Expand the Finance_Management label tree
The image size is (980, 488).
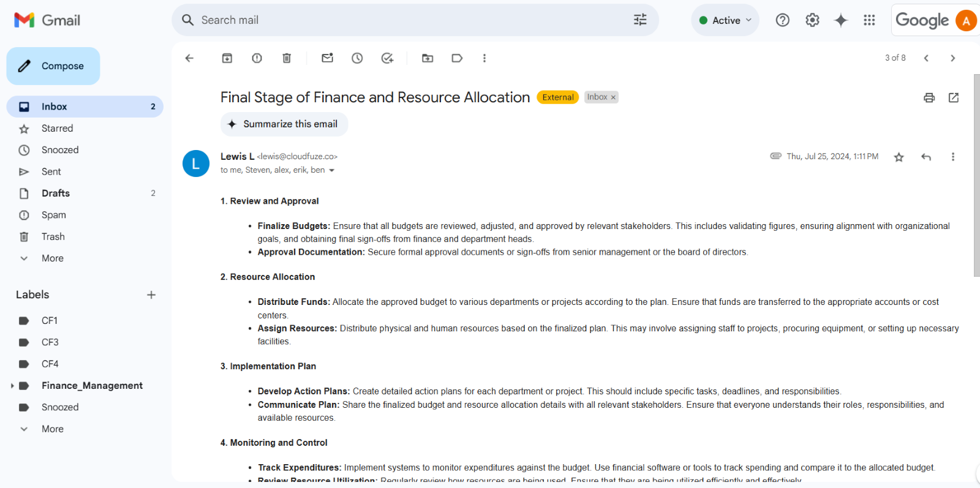12,386
